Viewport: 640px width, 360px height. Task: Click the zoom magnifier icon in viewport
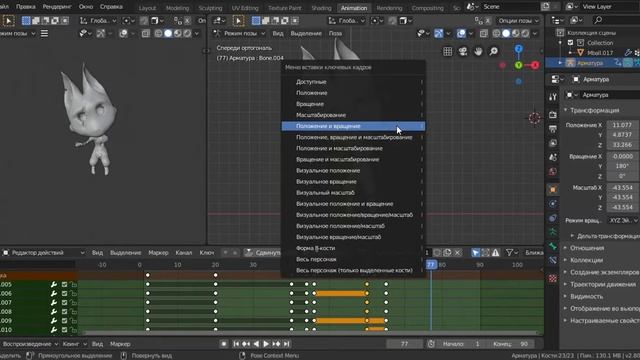tap(493, 51)
